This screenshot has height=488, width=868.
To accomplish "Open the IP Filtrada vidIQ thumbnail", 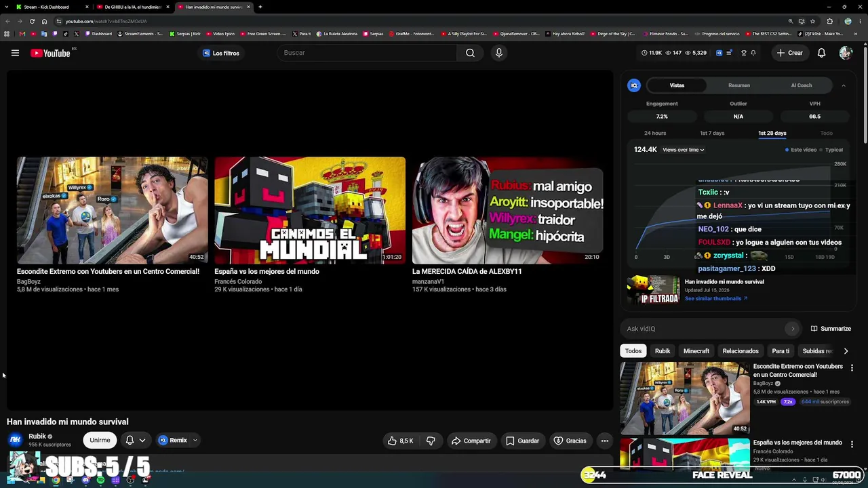I will click(653, 290).
